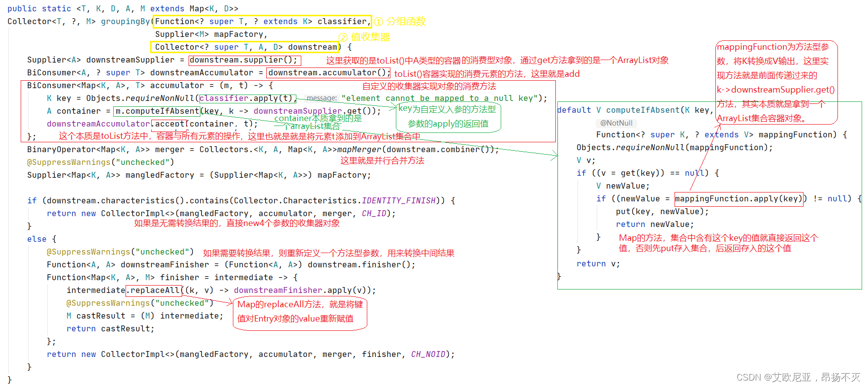Click 'M castResult = (M) intermediate;' line
Screen dimensions: 868x387
(x=145, y=316)
